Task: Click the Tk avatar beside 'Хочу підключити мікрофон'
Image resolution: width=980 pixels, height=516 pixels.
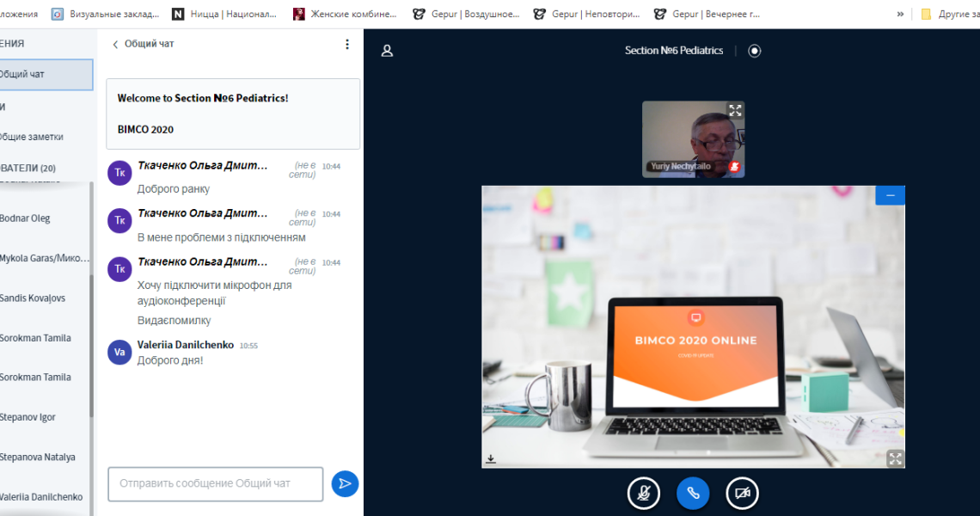Action: (x=119, y=269)
